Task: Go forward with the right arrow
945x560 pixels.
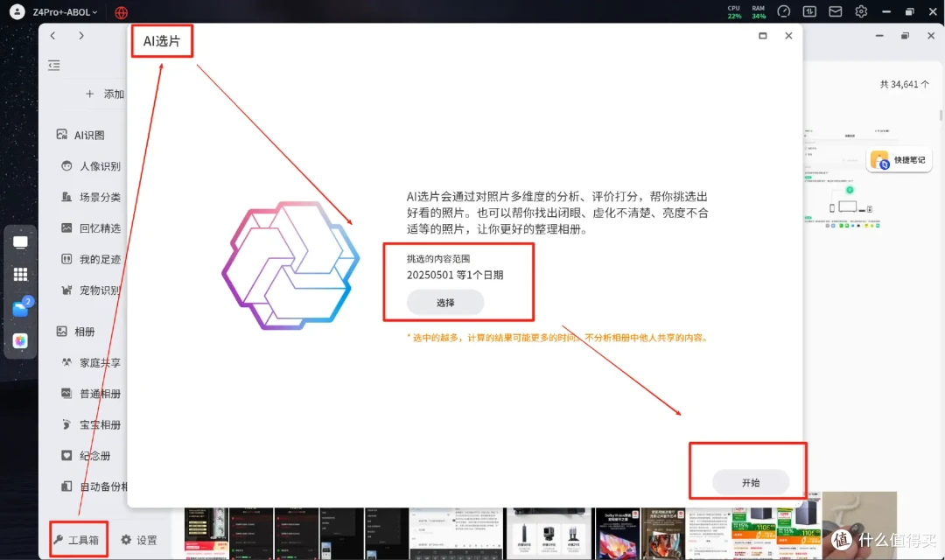Action: pyautogui.click(x=81, y=36)
